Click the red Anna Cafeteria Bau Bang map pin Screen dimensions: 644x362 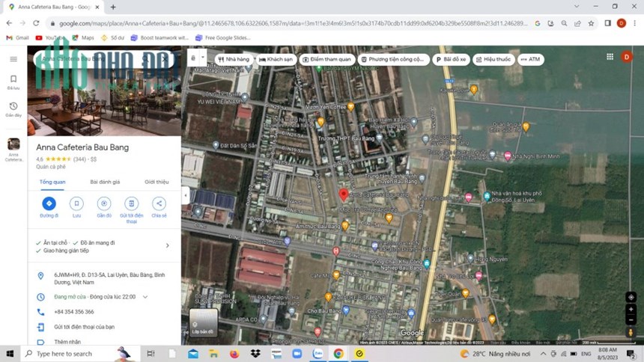point(344,195)
